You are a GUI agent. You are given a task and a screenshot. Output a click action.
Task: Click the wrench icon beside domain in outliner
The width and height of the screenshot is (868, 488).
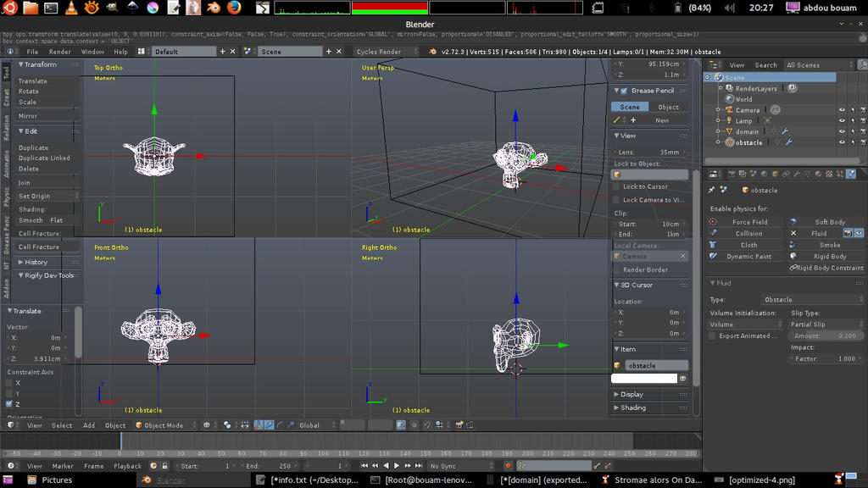786,131
